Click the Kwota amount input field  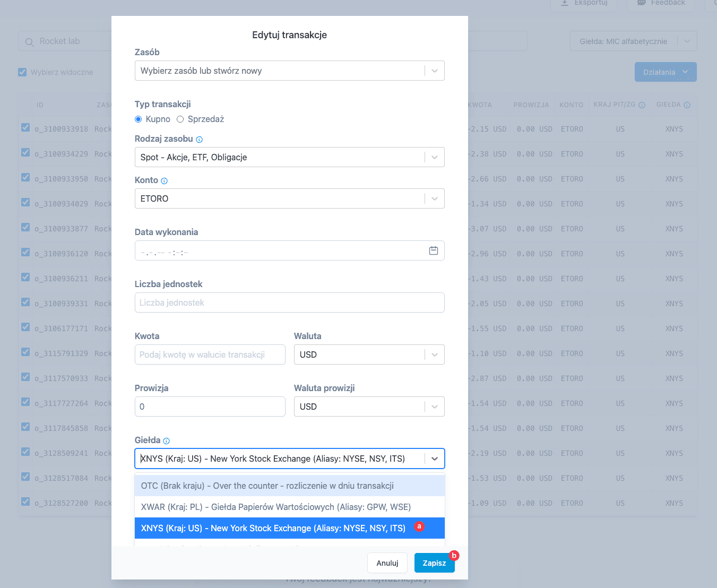(x=210, y=354)
